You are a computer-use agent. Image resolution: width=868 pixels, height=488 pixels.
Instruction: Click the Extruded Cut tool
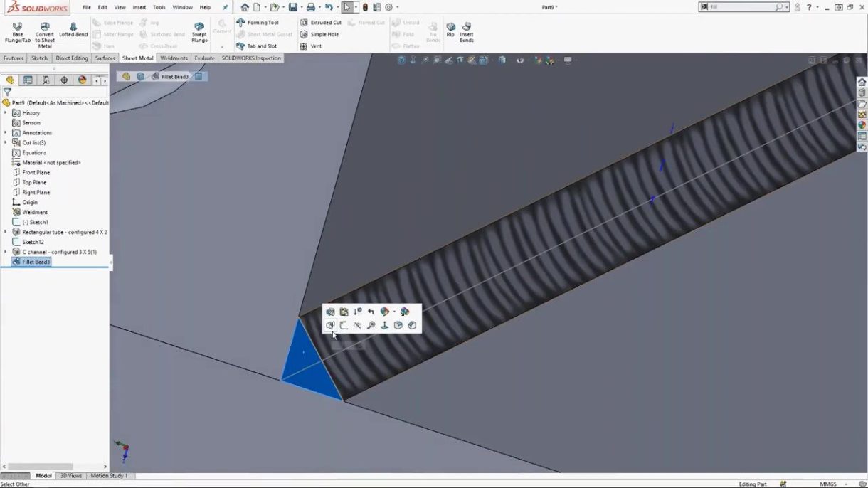click(320, 23)
